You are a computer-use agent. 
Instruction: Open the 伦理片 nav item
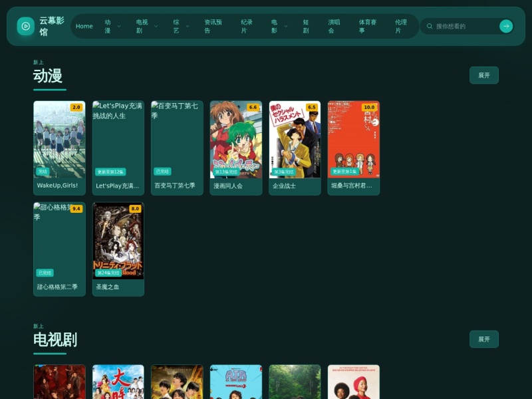coord(401,26)
